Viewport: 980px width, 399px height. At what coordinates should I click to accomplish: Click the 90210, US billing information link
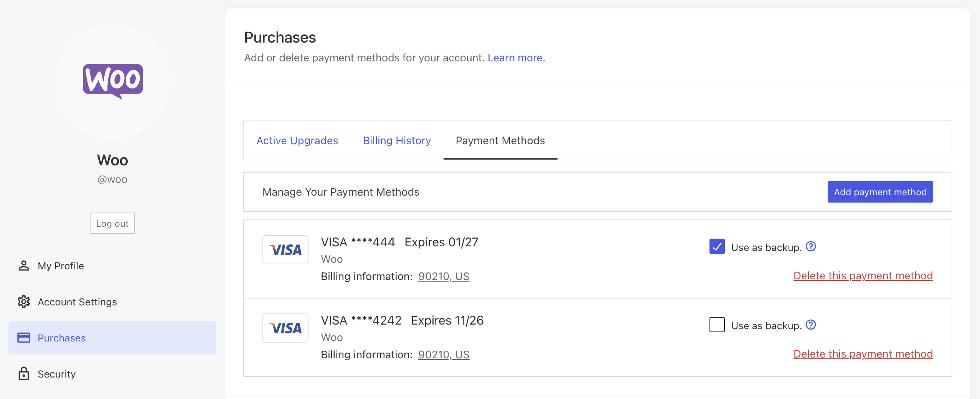tap(443, 276)
